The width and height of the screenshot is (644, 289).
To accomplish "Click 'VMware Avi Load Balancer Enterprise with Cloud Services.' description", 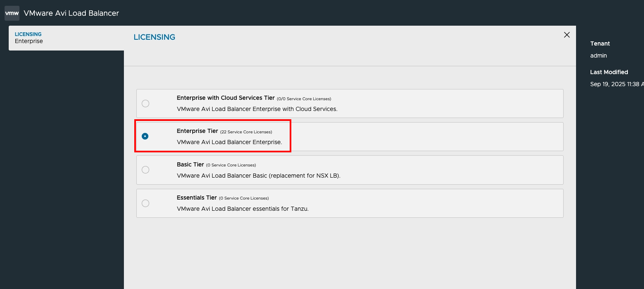I will (257, 109).
